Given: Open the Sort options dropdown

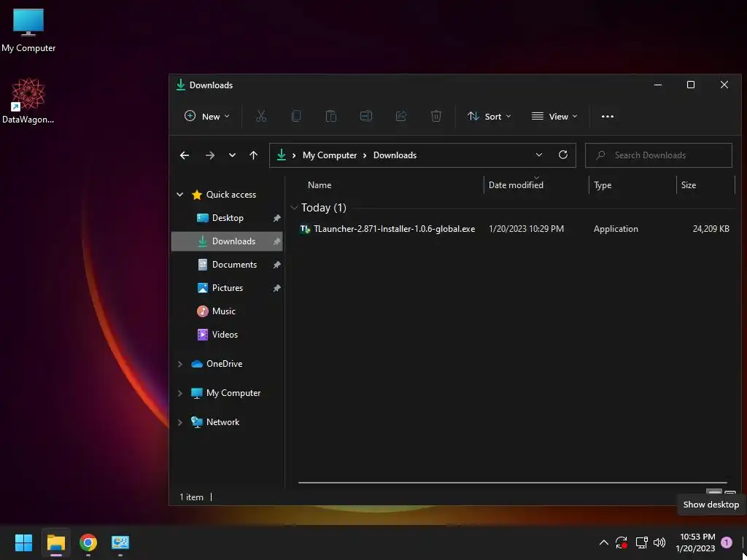Looking at the screenshot, I should coord(489,116).
